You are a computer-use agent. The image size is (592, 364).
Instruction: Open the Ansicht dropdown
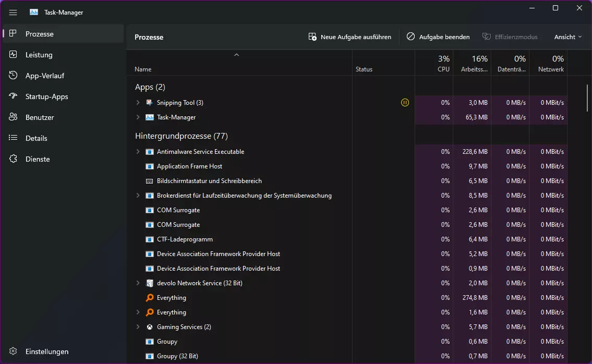pyautogui.click(x=568, y=37)
